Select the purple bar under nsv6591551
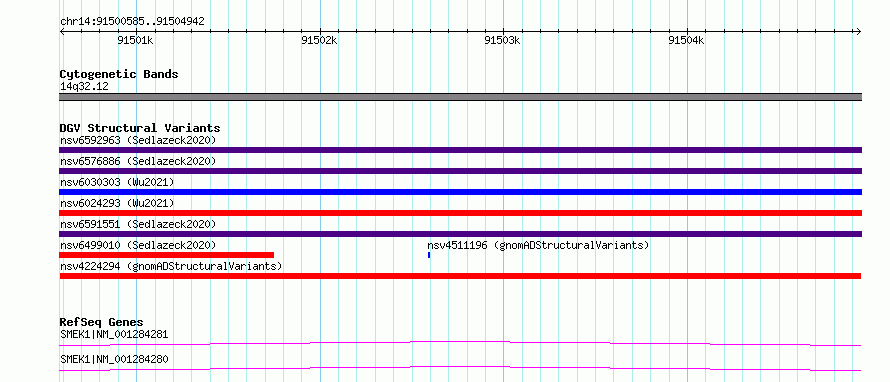This screenshot has height=382, width=890. pos(460,234)
